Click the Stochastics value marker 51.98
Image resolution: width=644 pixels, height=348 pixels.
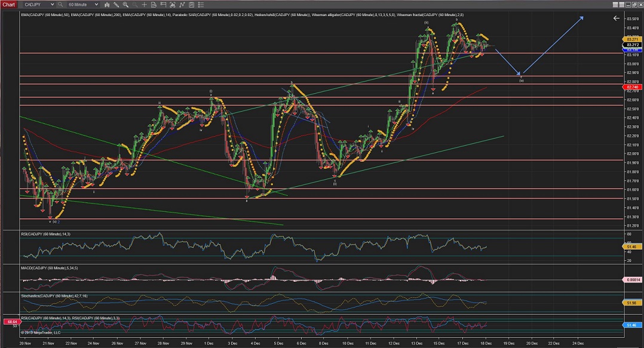(x=633, y=303)
